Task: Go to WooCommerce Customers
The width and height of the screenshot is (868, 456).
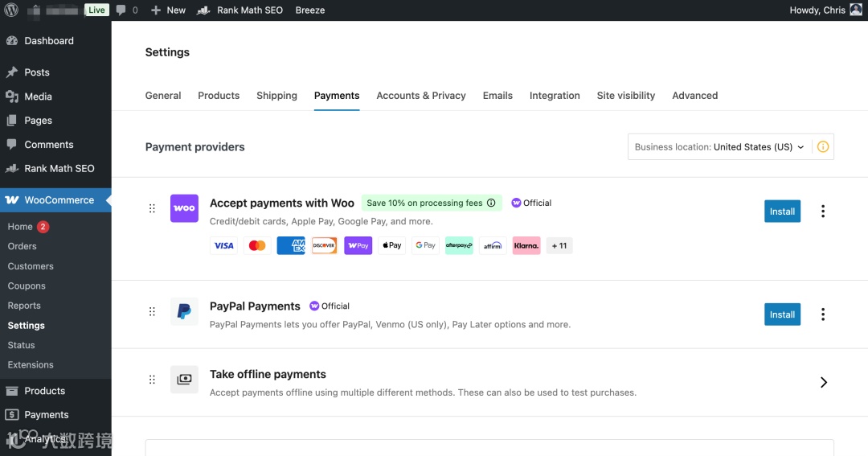Action: [31, 266]
